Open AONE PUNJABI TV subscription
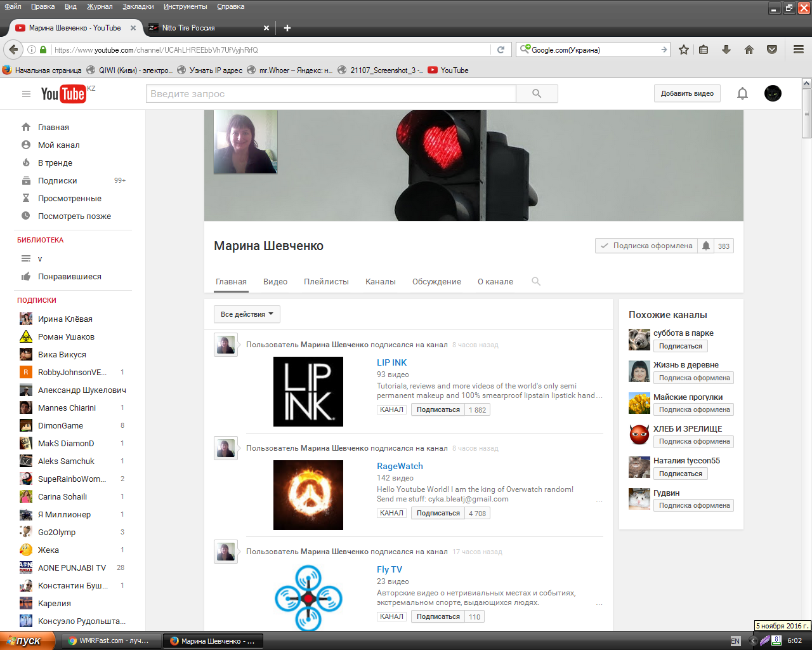The width and height of the screenshot is (812, 650). coord(73,567)
